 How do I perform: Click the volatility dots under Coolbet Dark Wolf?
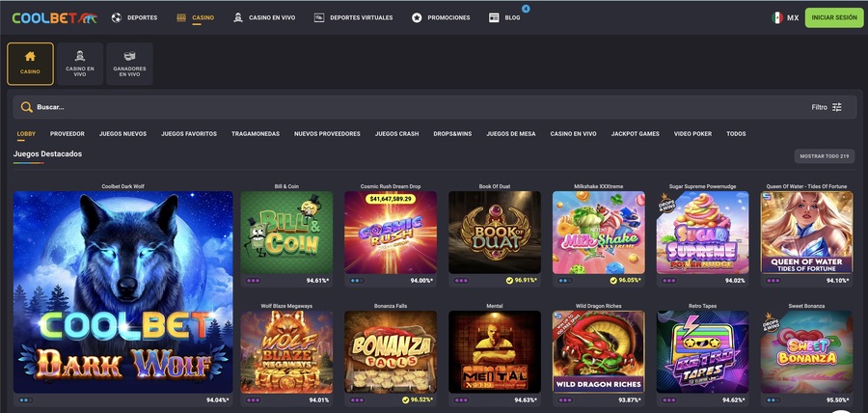point(25,399)
